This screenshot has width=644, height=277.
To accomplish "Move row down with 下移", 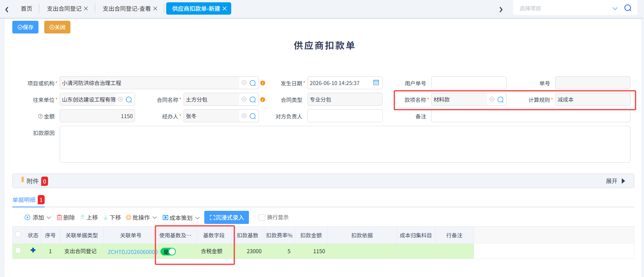I will [112, 217].
